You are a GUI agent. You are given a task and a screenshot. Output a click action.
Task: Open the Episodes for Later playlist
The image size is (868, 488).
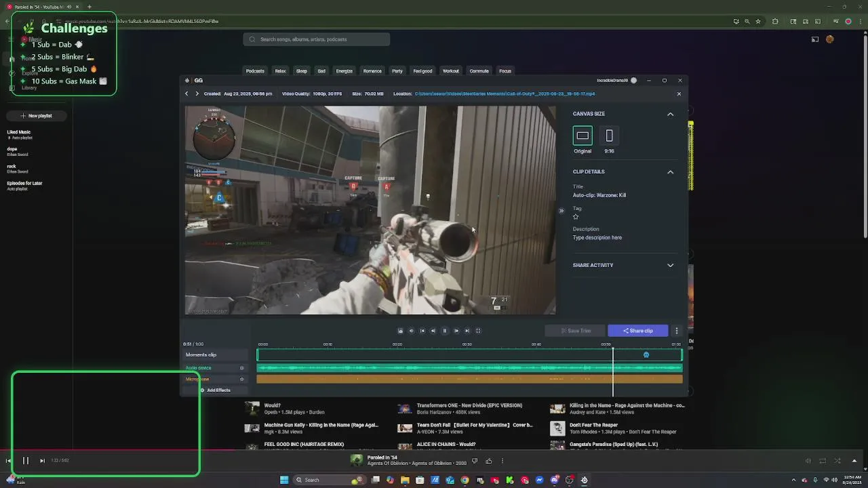[24, 185]
